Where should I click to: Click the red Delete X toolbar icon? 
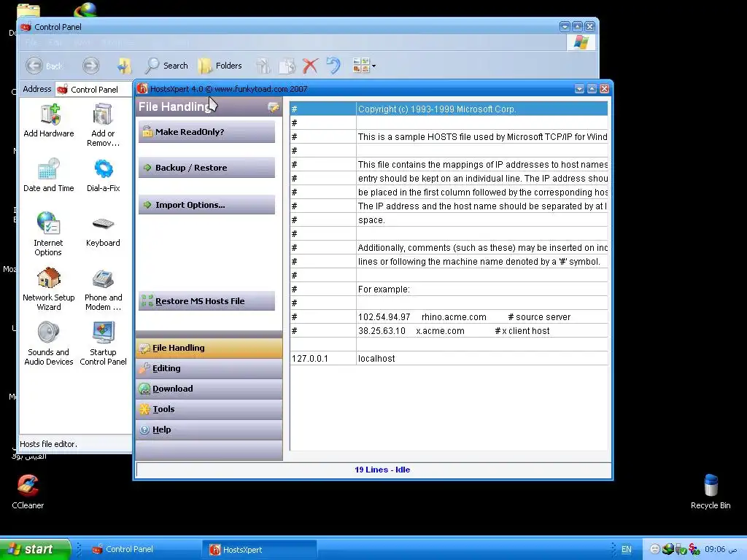(310, 66)
